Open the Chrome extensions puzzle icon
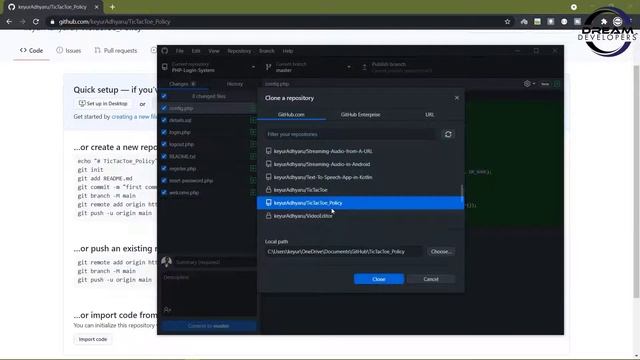The image size is (640, 360). coord(604,22)
